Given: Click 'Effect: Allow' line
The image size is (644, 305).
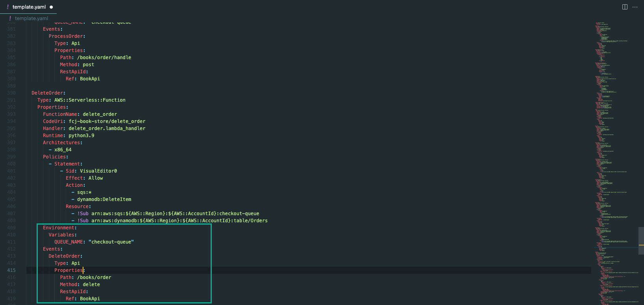Looking at the screenshot, I should coord(84,178).
